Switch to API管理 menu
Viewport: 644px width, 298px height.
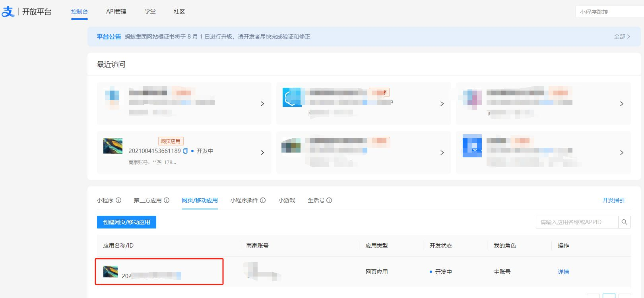point(116,12)
